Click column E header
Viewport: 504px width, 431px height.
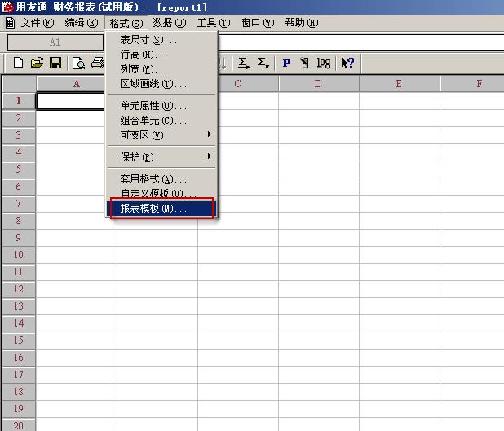click(x=400, y=84)
